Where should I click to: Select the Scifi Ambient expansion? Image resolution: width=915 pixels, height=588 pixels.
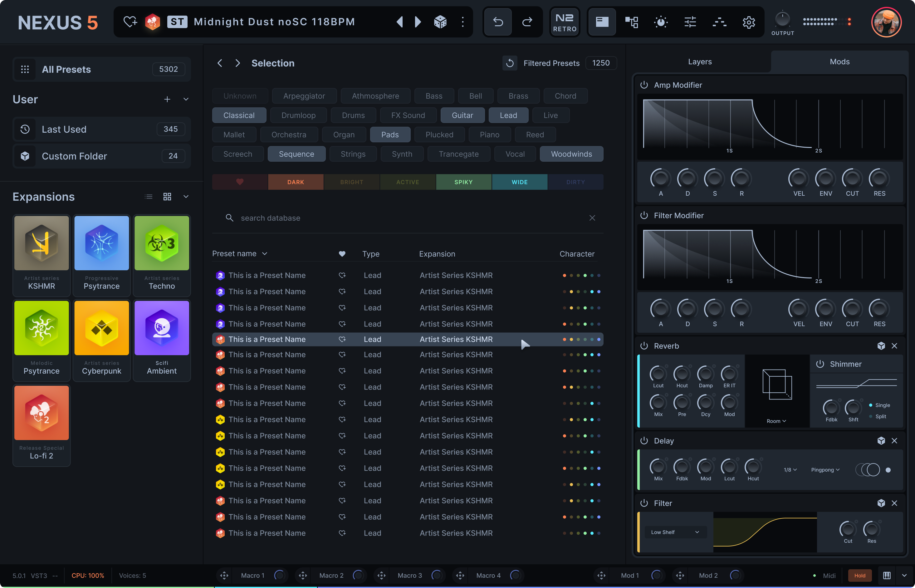(162, 340)
